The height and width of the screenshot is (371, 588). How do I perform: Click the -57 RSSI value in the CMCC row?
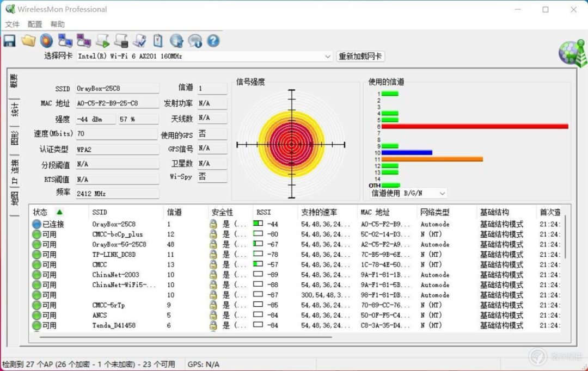(273, 264)
